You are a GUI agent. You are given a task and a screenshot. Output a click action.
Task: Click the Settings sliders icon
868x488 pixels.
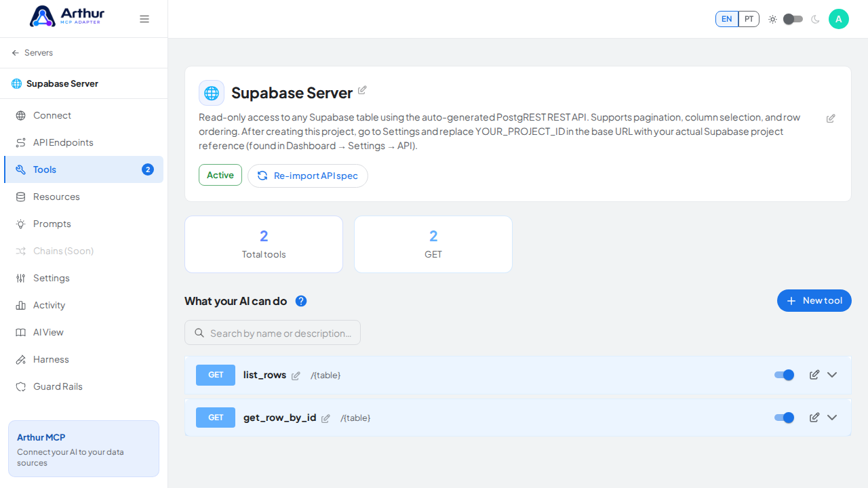pos(21,278)
